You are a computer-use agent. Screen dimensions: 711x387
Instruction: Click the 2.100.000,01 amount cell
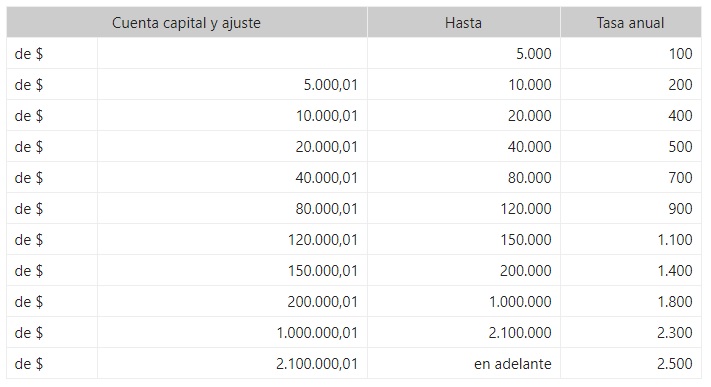pyautogui.click(x=232, y=363)
